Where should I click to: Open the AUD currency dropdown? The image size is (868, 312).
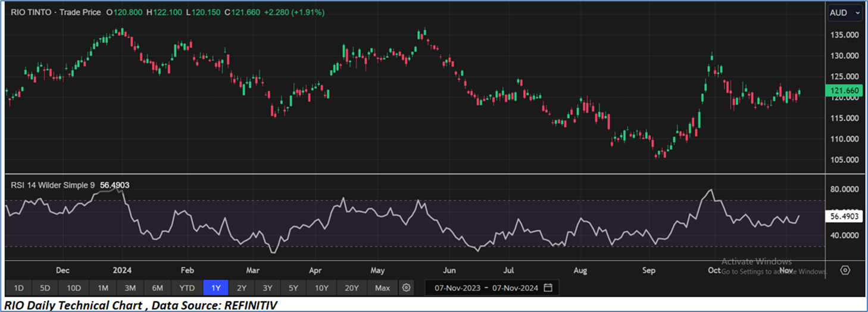coord(846,13)
